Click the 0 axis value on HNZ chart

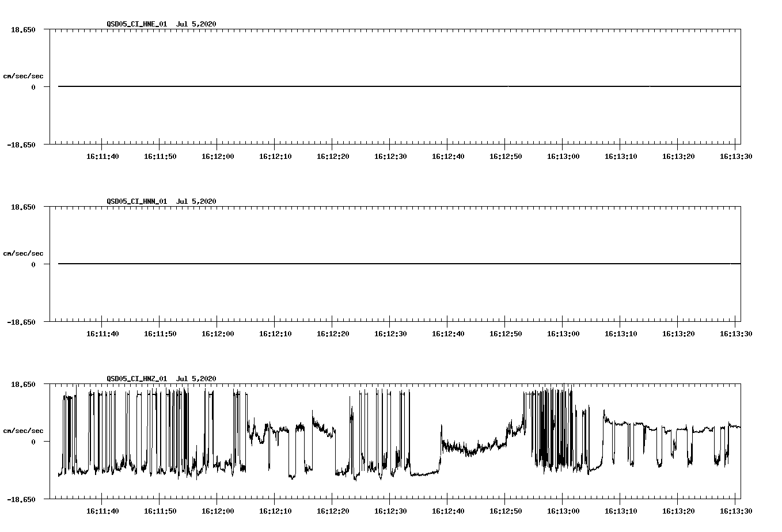point(33,442)
